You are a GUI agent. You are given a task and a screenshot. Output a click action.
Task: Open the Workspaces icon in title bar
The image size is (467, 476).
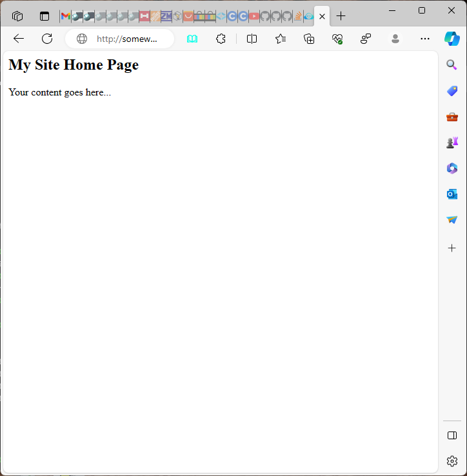(x=17, y=16)
